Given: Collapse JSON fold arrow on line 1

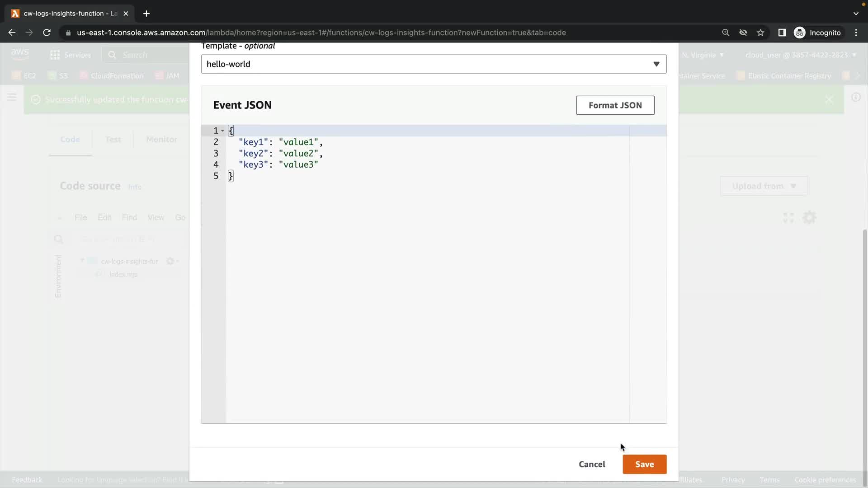Looking at the screenshot, I should pos(222,131).
